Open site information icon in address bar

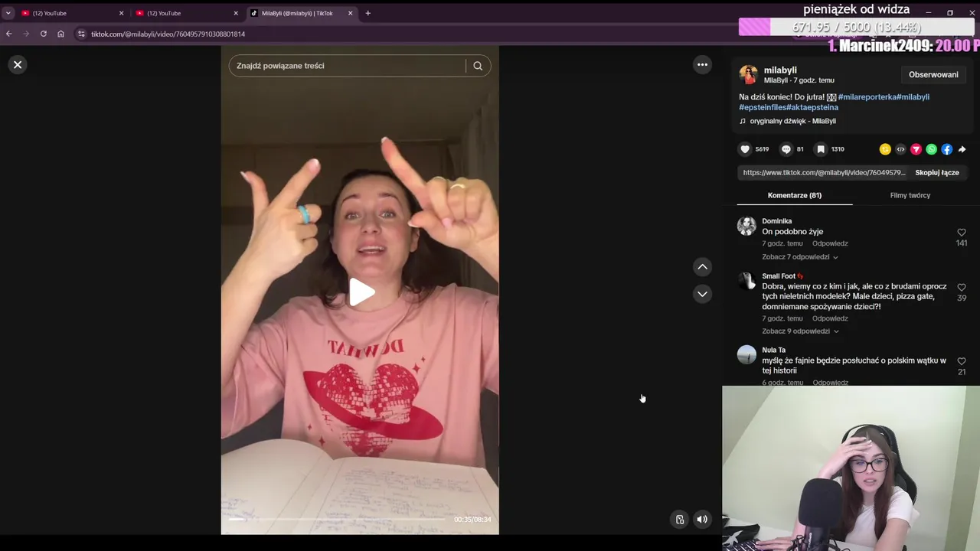coord(81,34)
